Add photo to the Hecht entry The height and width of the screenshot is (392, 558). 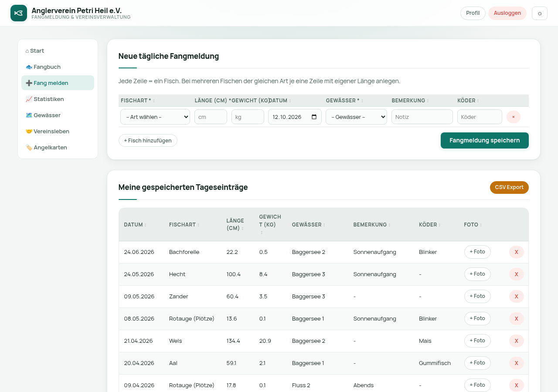pos(477,274)
